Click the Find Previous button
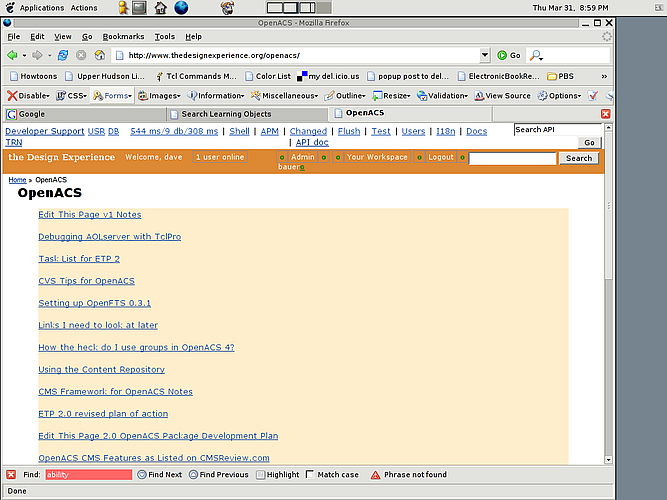The height and width of the screenshot is (500, 667). coord(218,475)
